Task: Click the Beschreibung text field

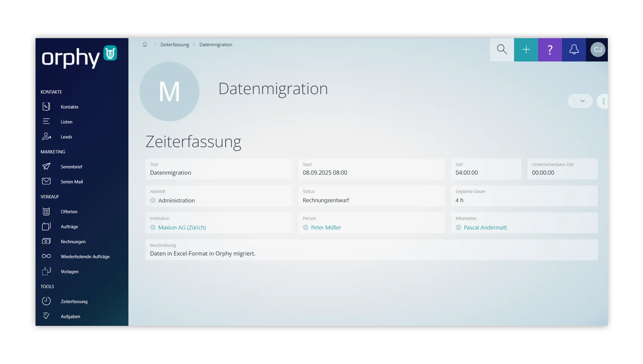Action: [x=372, y=250]
